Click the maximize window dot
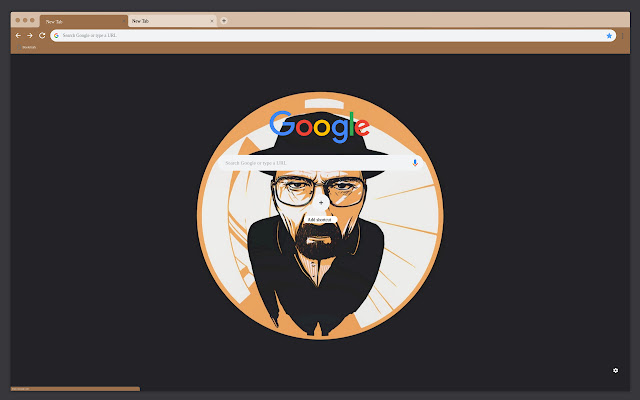Screen dimensions: 640x400 (32, 20)
